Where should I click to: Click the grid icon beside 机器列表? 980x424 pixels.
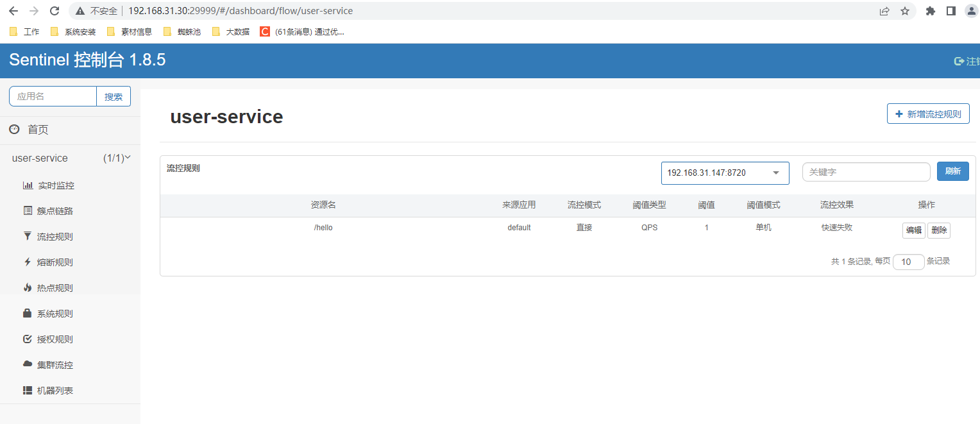coord(28,390)
